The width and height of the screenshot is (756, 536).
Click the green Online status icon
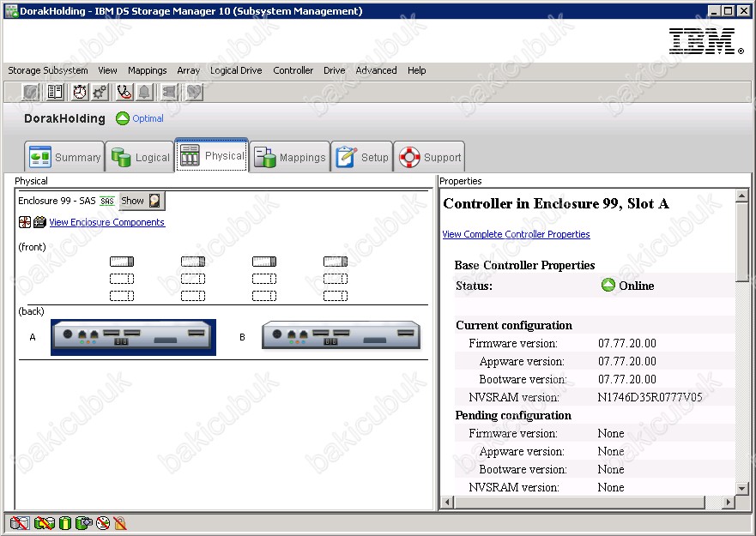pos(608,285)
